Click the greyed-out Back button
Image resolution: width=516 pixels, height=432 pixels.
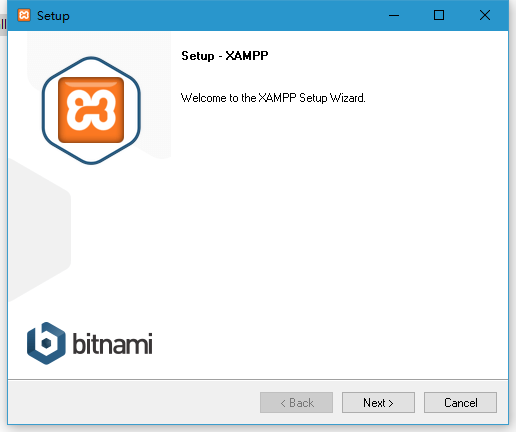coord(296,402)
